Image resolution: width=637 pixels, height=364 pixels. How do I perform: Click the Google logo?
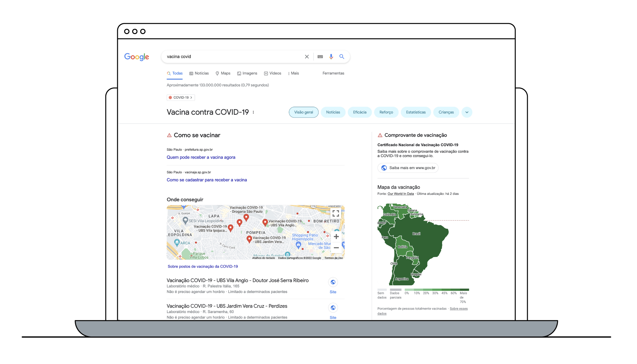(137, 57)
